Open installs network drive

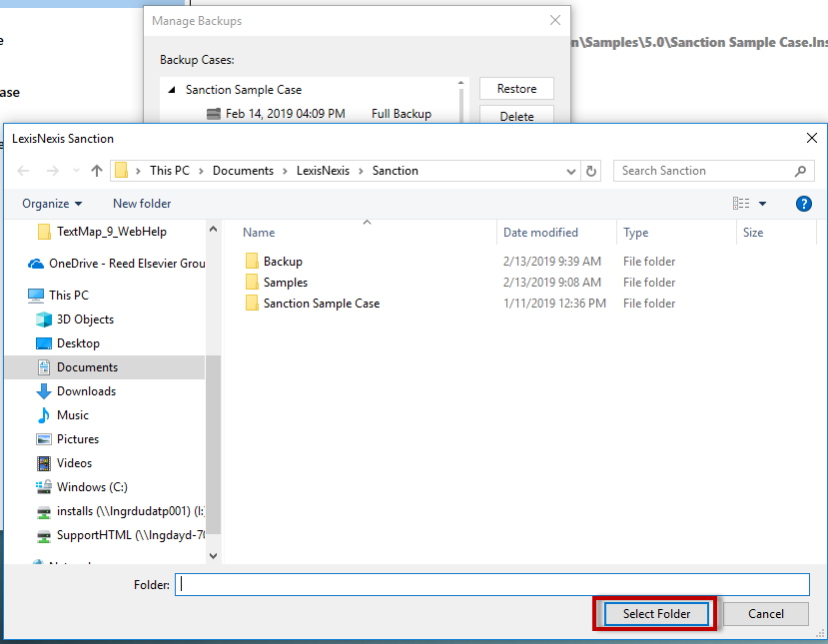[x=131, y=511]
